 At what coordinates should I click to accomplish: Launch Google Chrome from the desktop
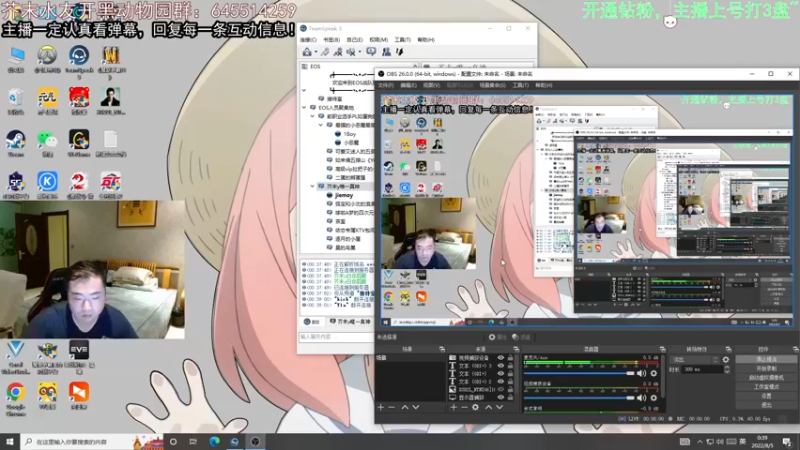coord(16,399)
